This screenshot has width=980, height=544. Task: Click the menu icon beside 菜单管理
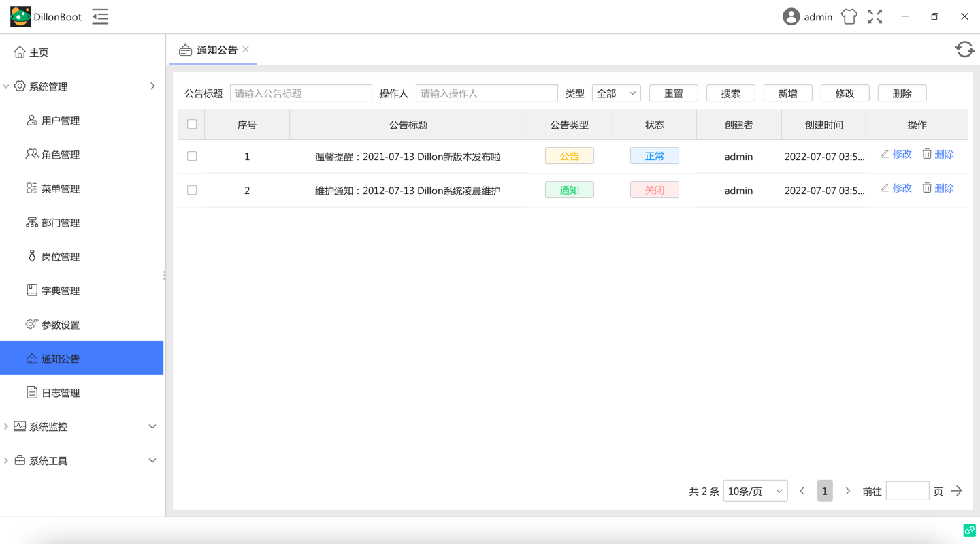[x=32, y=188]
